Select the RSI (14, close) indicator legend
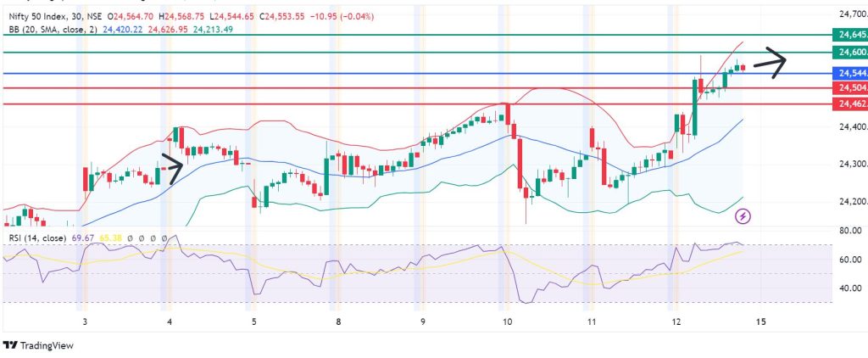The height and width of the screenshot is (358, 868). pyautogui.click(x=37, y=238)
